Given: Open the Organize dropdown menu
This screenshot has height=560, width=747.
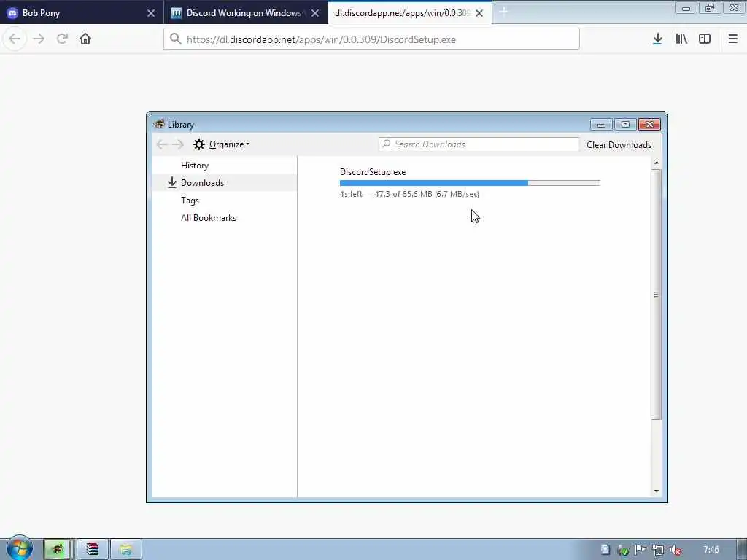Looking at the screenshot, I should (x=222, y=144).
